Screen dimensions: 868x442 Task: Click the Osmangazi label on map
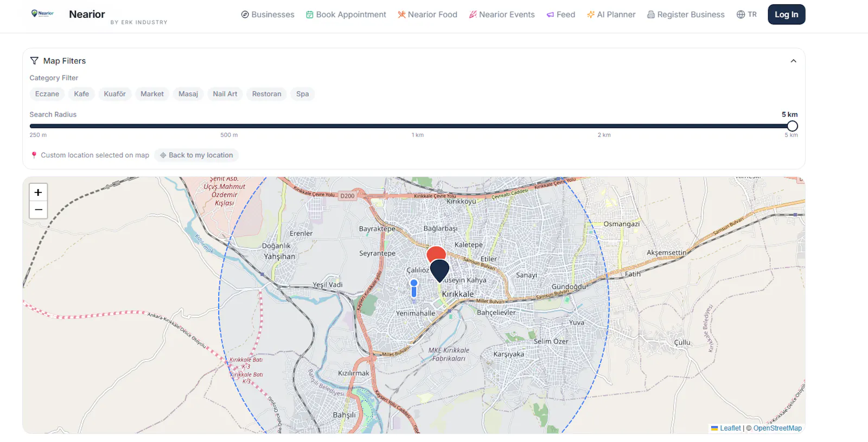point(622,224)
